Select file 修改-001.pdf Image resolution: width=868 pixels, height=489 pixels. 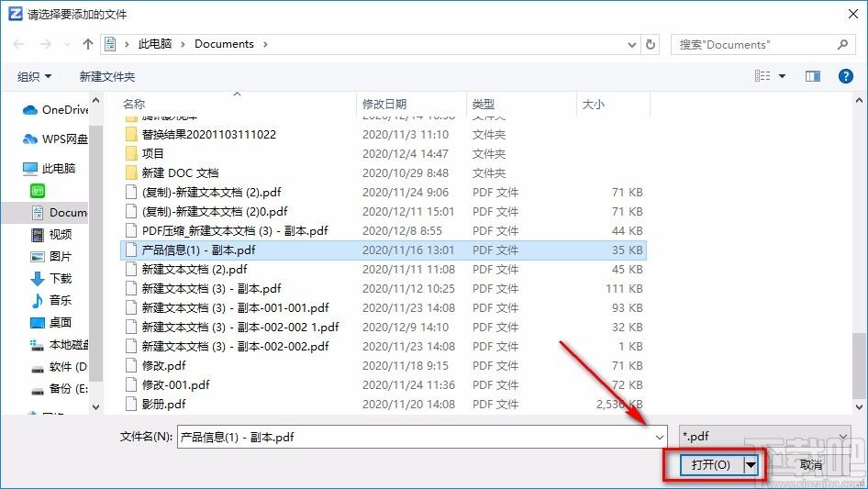coord(383,385)
